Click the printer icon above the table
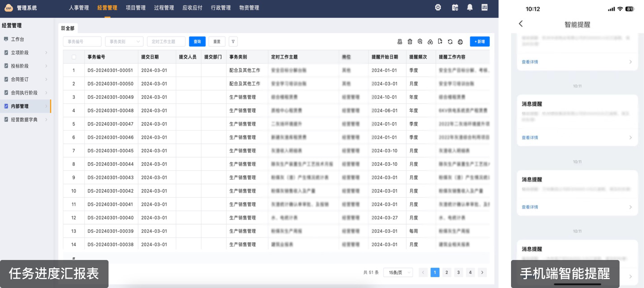 [460, 42]
